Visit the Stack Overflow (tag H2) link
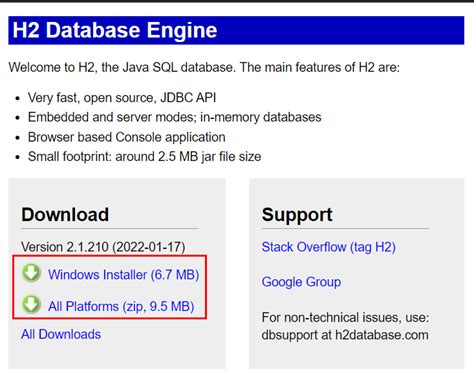 [329, 247]
